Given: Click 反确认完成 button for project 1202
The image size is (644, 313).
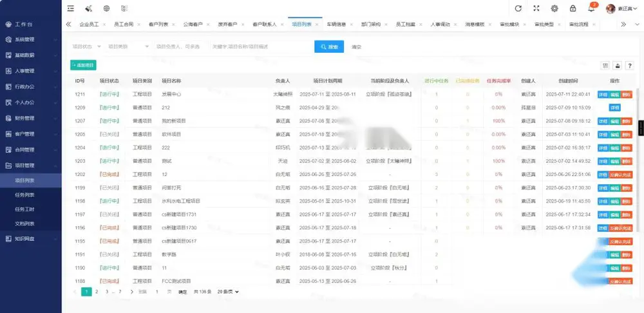Looking at the screenshot, I should (x=621, y=175).
